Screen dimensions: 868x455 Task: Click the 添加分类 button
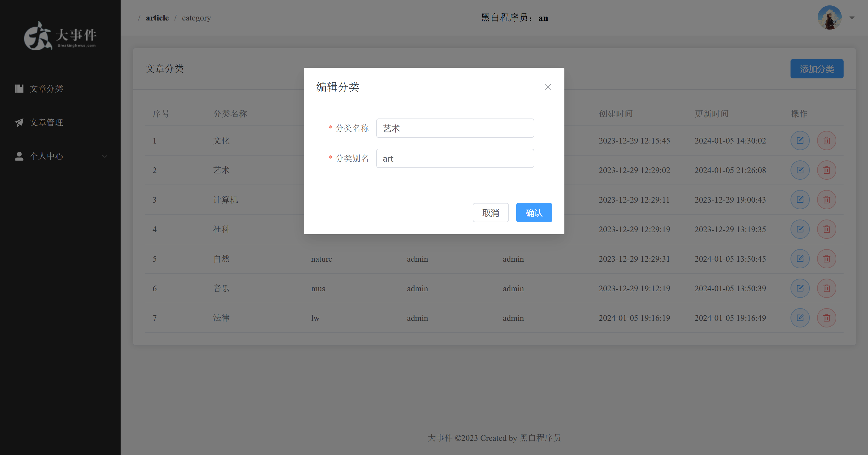(816, 69)
